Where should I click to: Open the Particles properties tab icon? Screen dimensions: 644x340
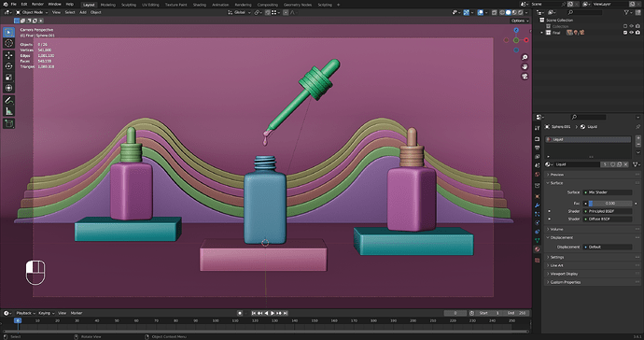pyautogui.click(x=538, y=214)
